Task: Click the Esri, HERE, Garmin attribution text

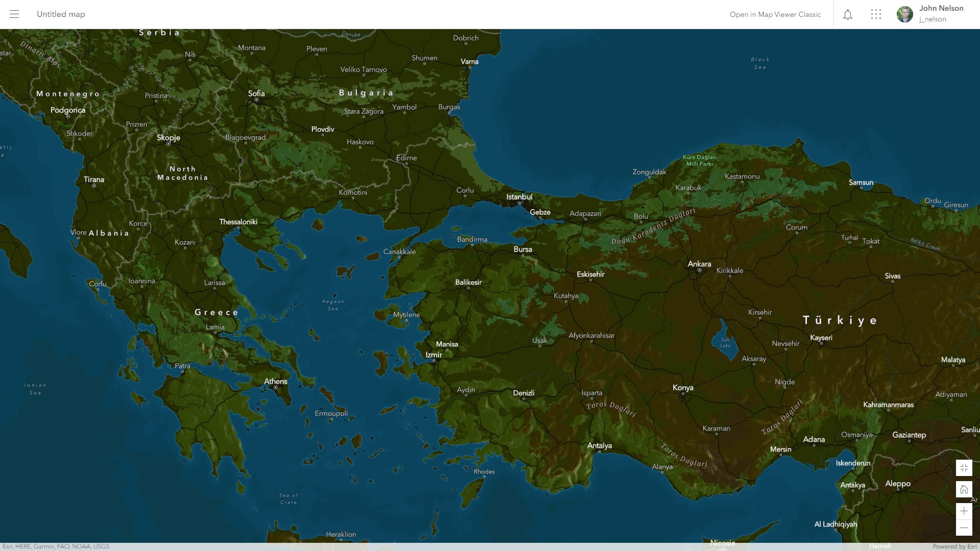Action: coord(56,546)
